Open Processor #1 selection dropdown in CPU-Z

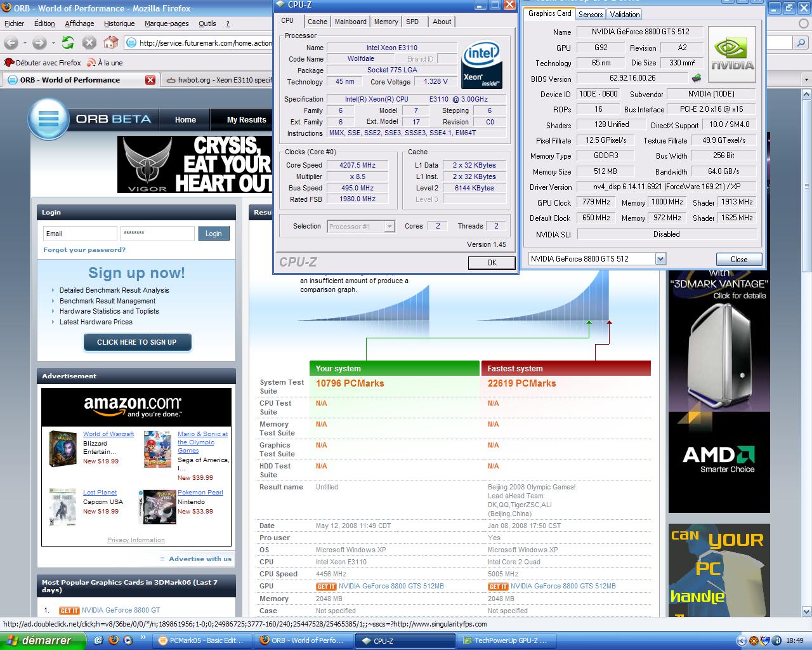pyautogui.click(x=390, y=227)
